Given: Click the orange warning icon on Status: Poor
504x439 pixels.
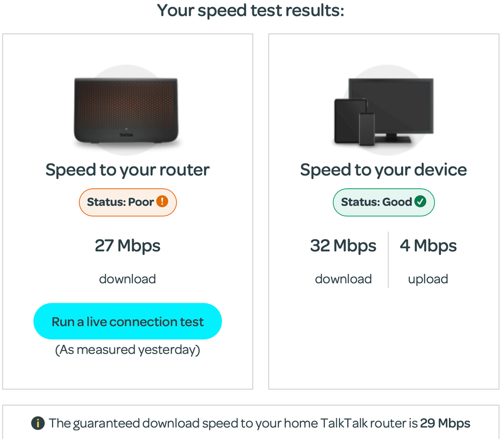Looking at the screenshot, I should pyautogui.click(x=161, y=202).
